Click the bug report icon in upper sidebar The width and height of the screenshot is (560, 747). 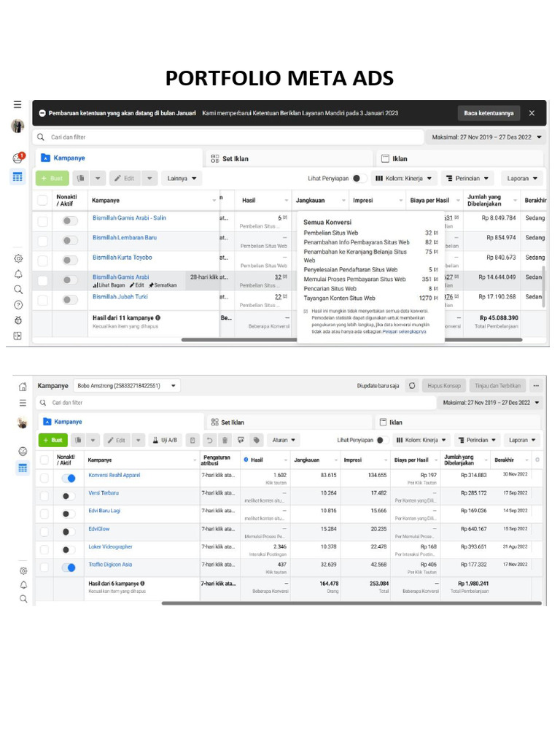coord(18,320)
